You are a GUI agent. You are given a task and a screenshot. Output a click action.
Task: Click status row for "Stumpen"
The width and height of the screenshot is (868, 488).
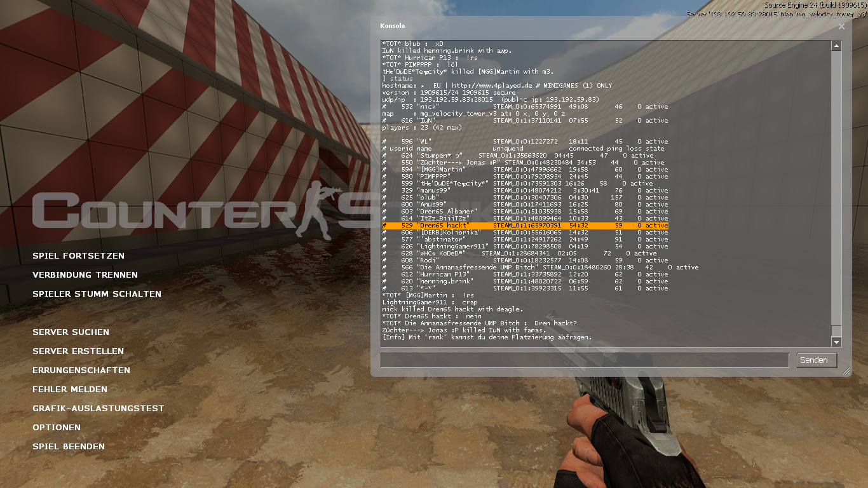[x=518, y=156]
